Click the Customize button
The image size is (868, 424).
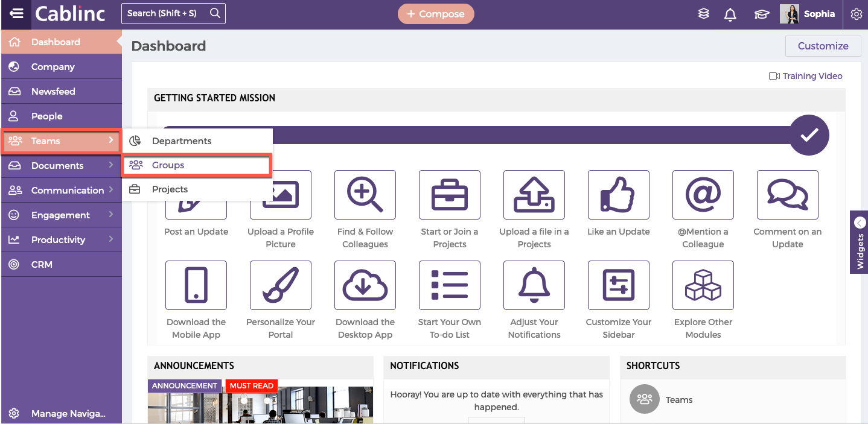(823, 46)
